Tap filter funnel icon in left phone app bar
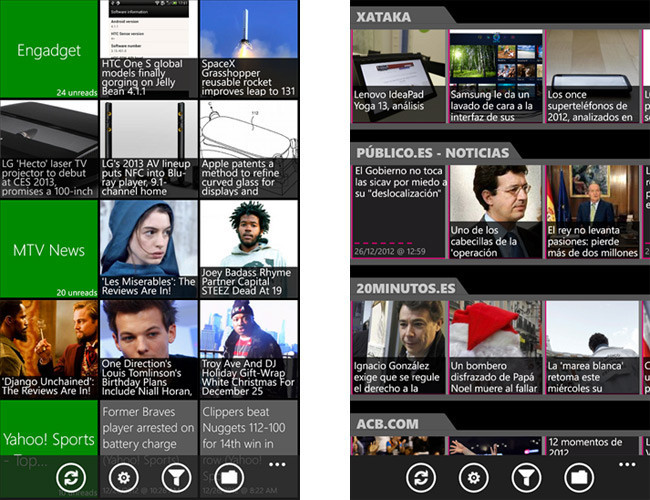This screenshot has width=650, height=500. (176, 478)
